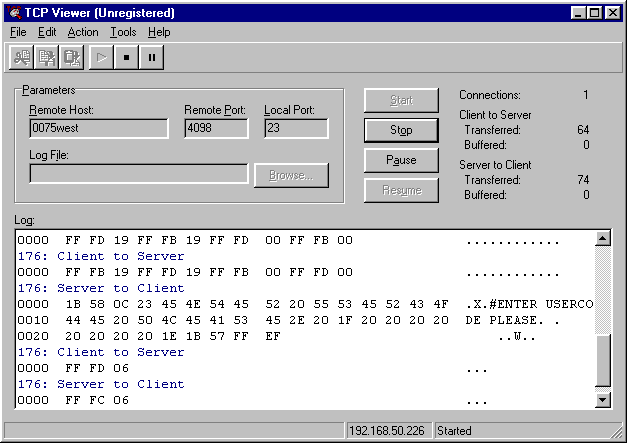Click the 'Log File:' label
The width and height of the screenshot is (627, 443).
point(49,155)
